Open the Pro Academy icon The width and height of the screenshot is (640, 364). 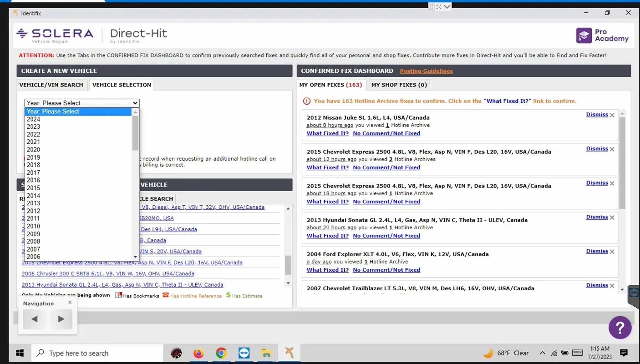click(584, 35)
